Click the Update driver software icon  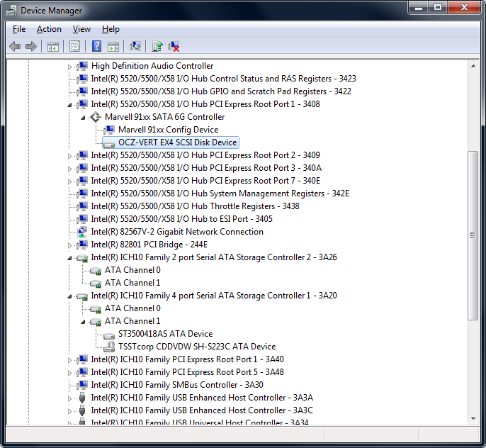[x=157, y=47]
